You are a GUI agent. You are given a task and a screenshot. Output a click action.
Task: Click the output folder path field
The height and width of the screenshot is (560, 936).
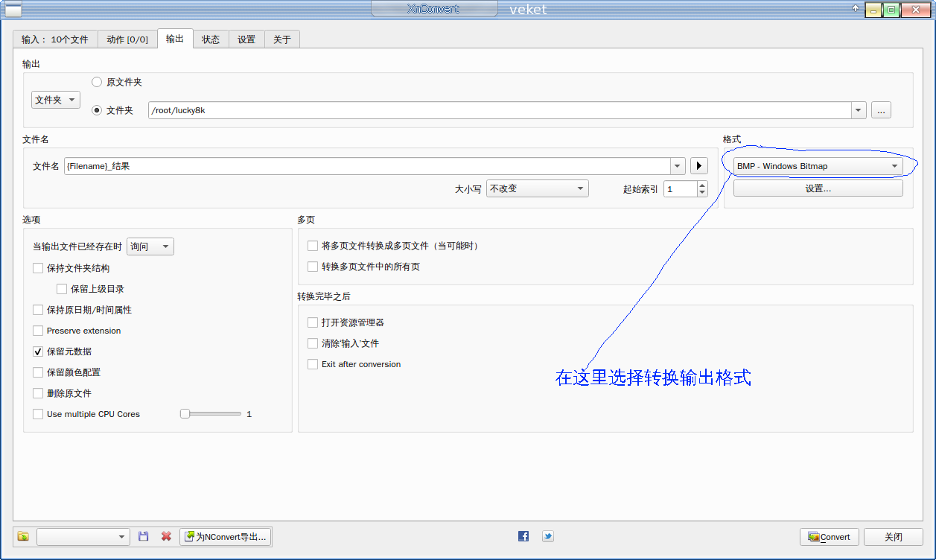click(500, 110)
